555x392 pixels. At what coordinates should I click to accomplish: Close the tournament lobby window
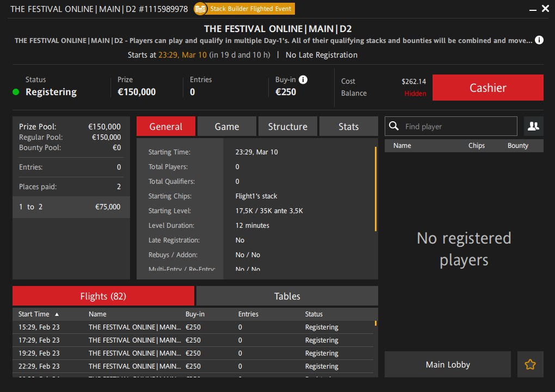545,8
